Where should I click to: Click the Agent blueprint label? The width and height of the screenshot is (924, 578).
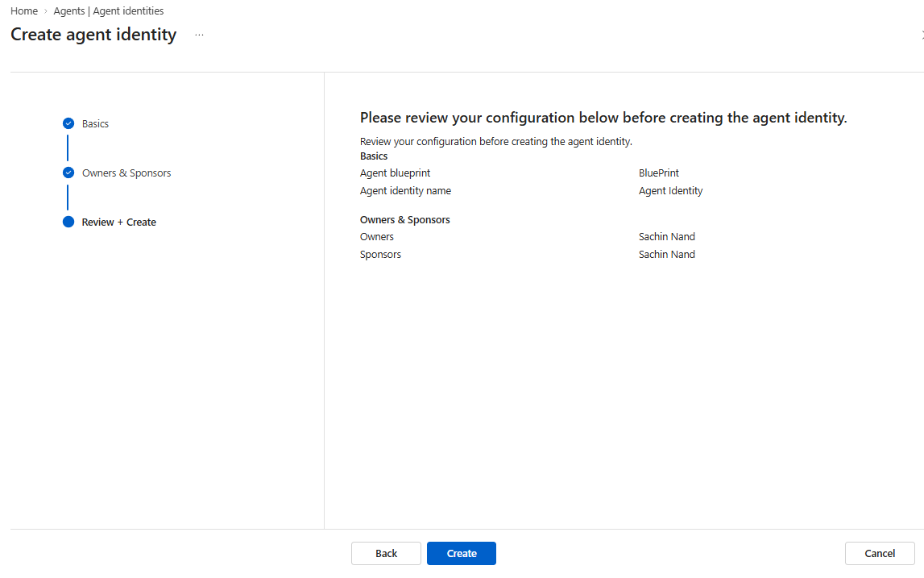396,173
